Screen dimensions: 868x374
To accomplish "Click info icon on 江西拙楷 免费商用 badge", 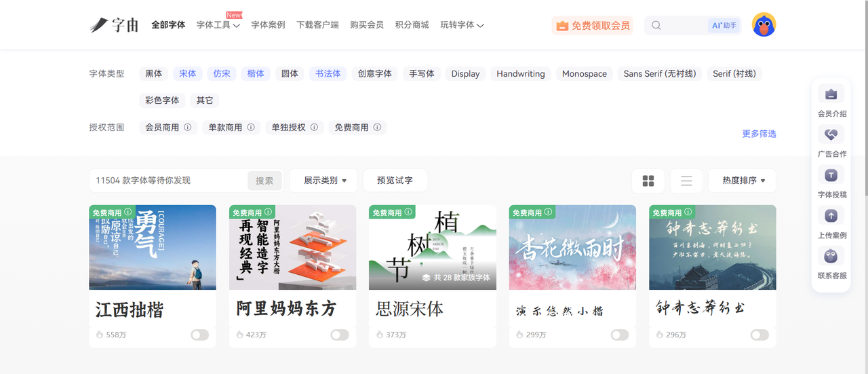I will 128,212.
